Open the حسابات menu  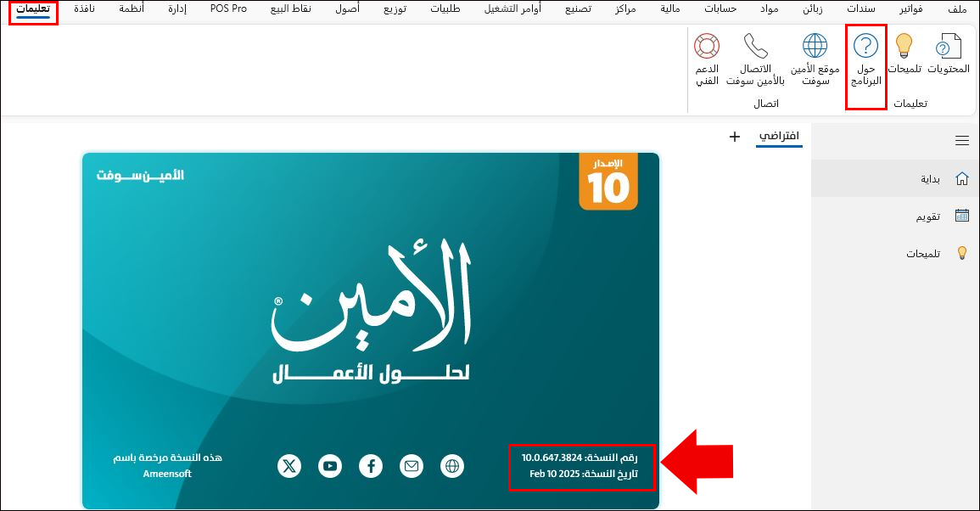point(720,8)
